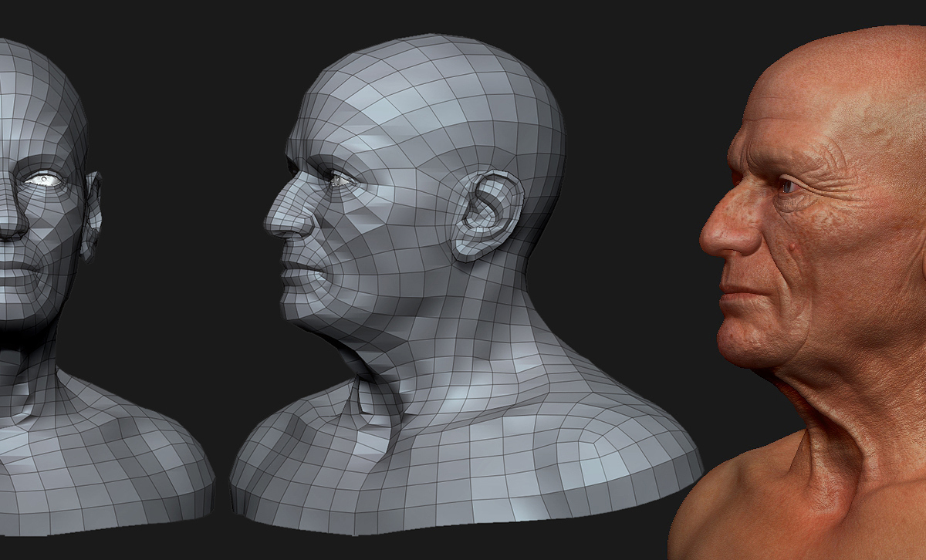Select the chin of the wireframe profile head
The width and height of the screenshot is (926, 560).
point(301,312)
